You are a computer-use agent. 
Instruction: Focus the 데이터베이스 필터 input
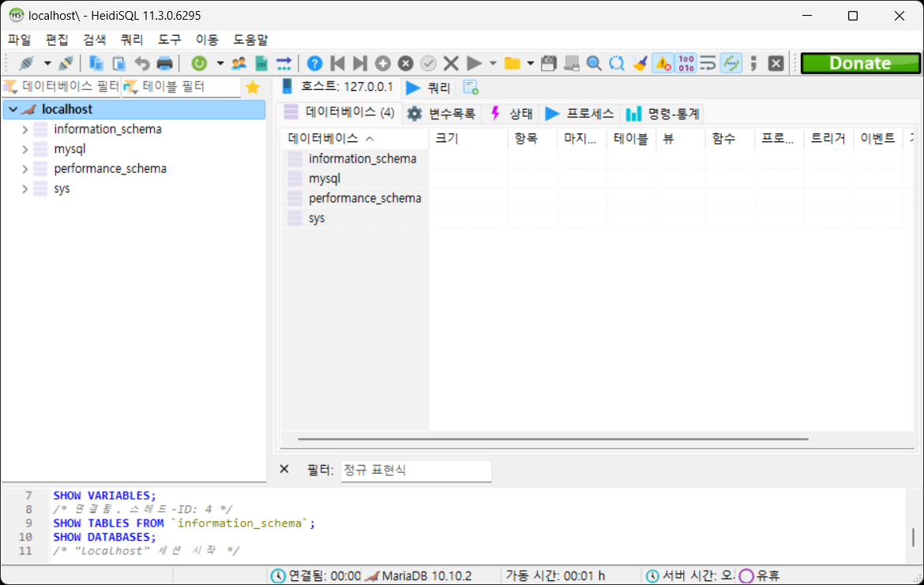point(62,87)
